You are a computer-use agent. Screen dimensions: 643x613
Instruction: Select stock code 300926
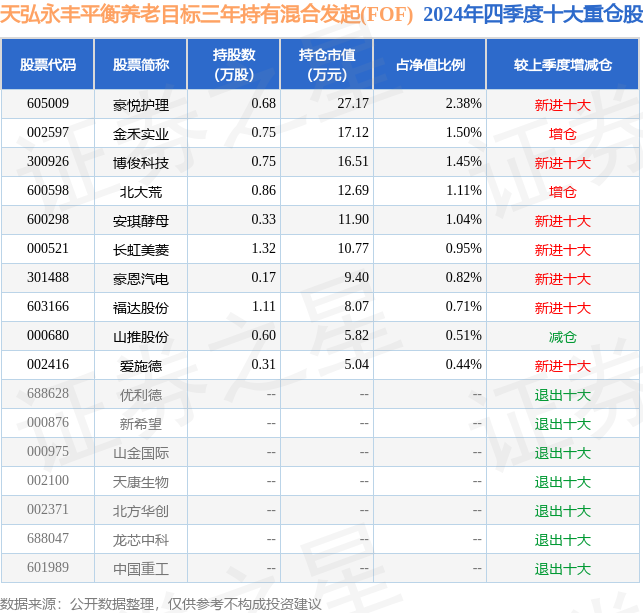pos(48,162)
